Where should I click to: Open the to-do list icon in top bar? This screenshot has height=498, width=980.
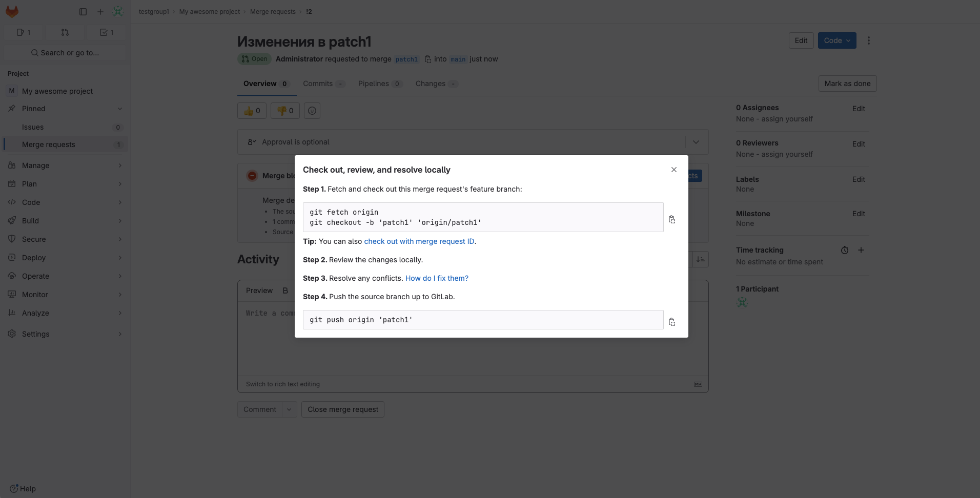pyautogui.click(x=107, y=32)
